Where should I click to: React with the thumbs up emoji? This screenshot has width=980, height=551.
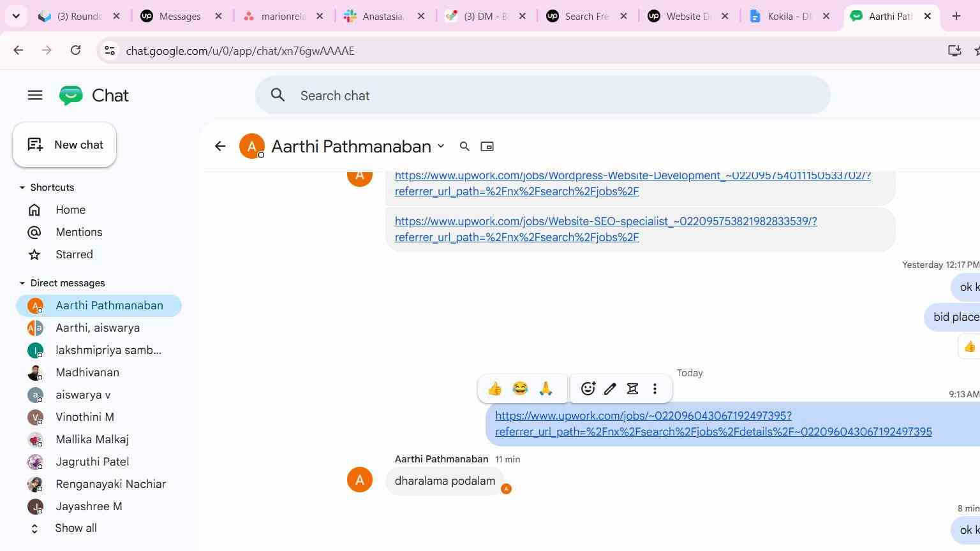(x=495, y=388)
